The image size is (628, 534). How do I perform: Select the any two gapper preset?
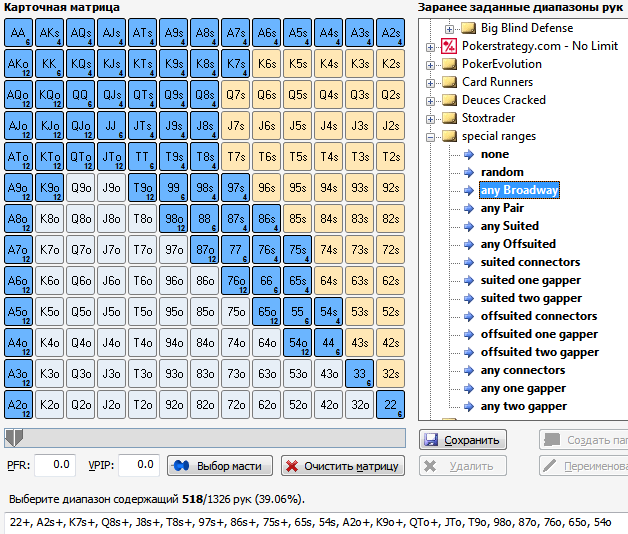(523, 407)
